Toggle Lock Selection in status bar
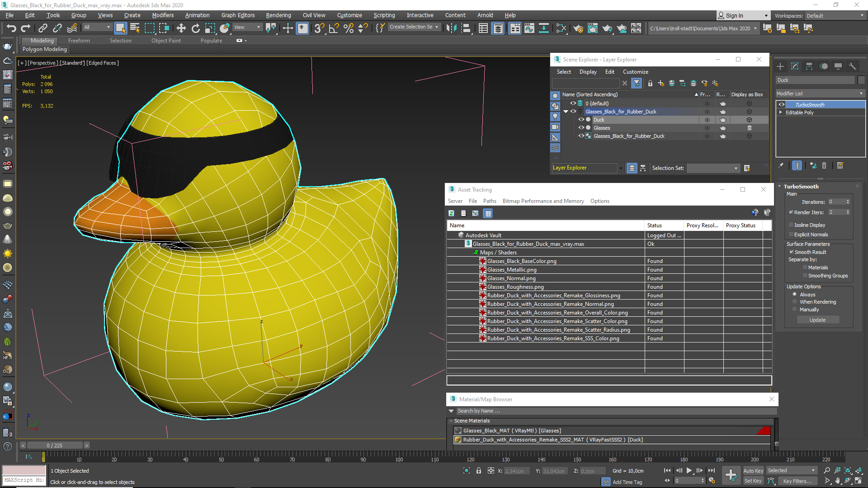This screenshot has height=488, width=868. coord(478,470)
